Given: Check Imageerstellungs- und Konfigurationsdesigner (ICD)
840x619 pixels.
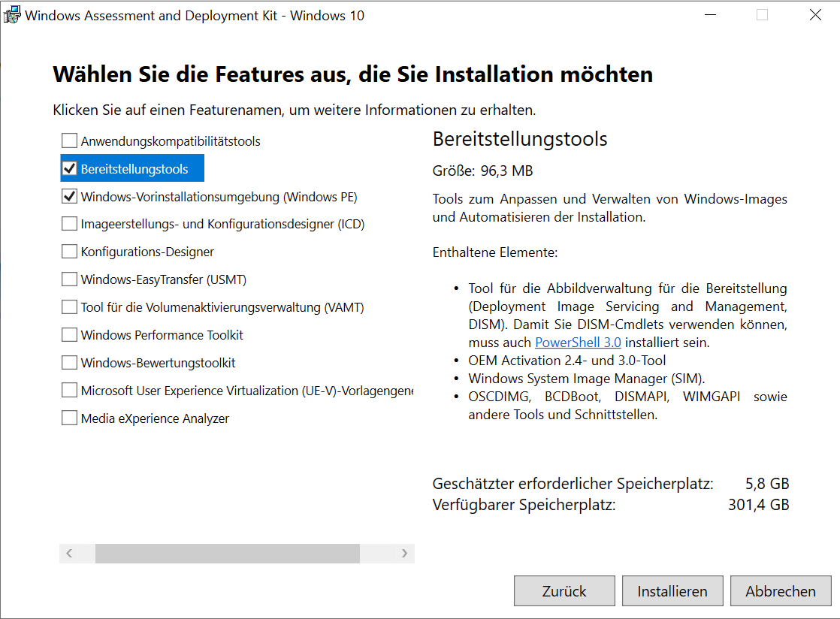Looking at the screenshot, I should [x=69, y=223].
